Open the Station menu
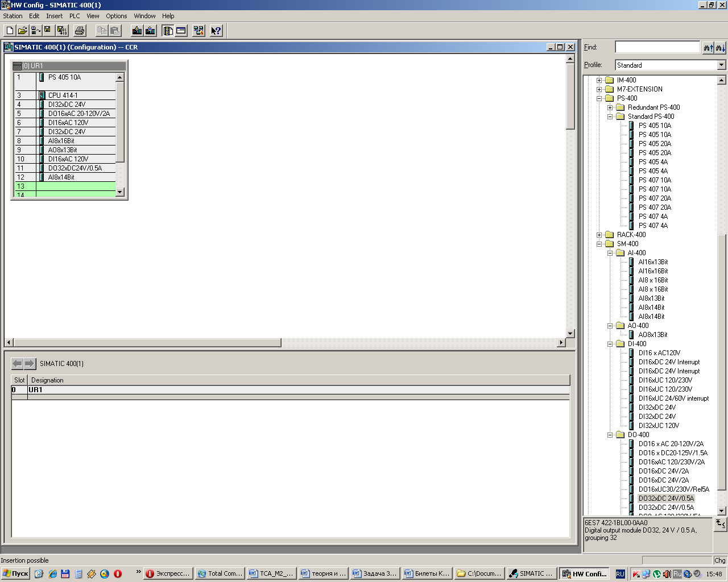The width and height of the screenshot is (728, 582). 13,16
